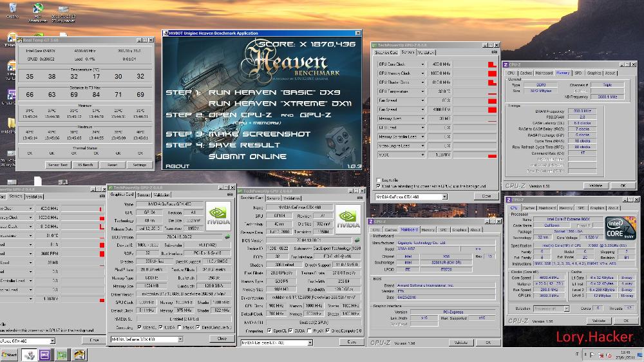Click the Start button on the taskbar

(x=10, y=355)
